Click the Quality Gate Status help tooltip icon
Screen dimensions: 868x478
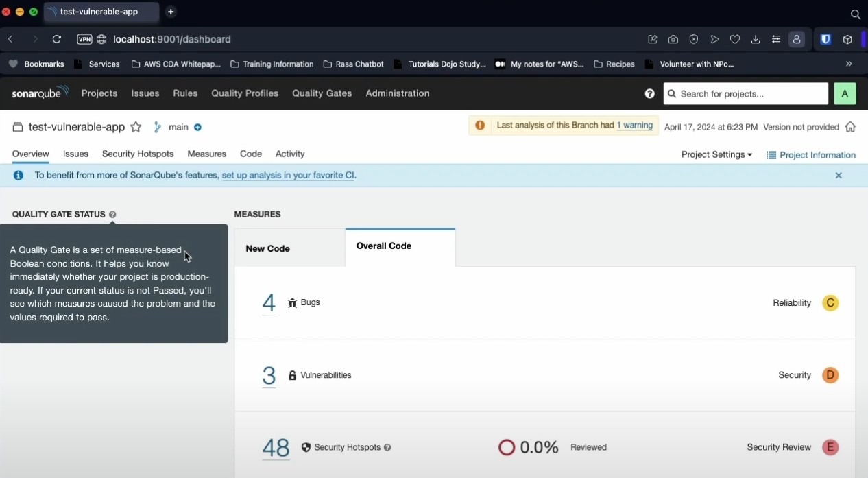112,215
